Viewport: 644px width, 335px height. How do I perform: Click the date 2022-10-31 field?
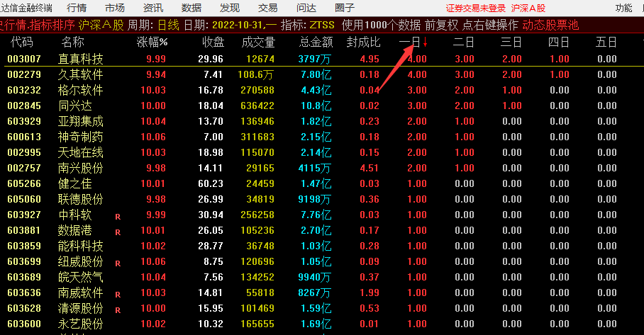238,25
